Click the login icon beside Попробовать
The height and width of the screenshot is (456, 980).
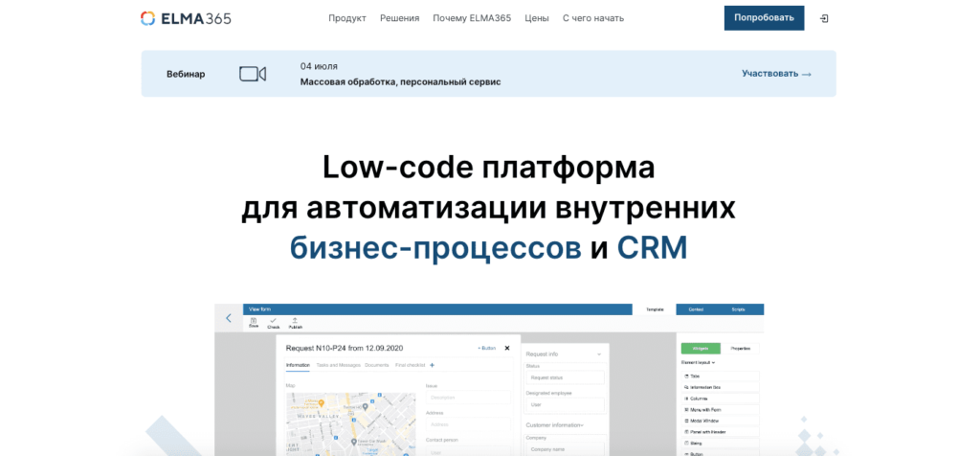pos(824,18)
